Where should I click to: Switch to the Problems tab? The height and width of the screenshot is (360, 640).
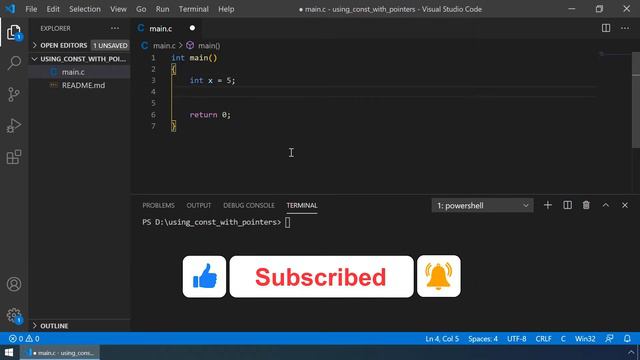coord(158,205)
